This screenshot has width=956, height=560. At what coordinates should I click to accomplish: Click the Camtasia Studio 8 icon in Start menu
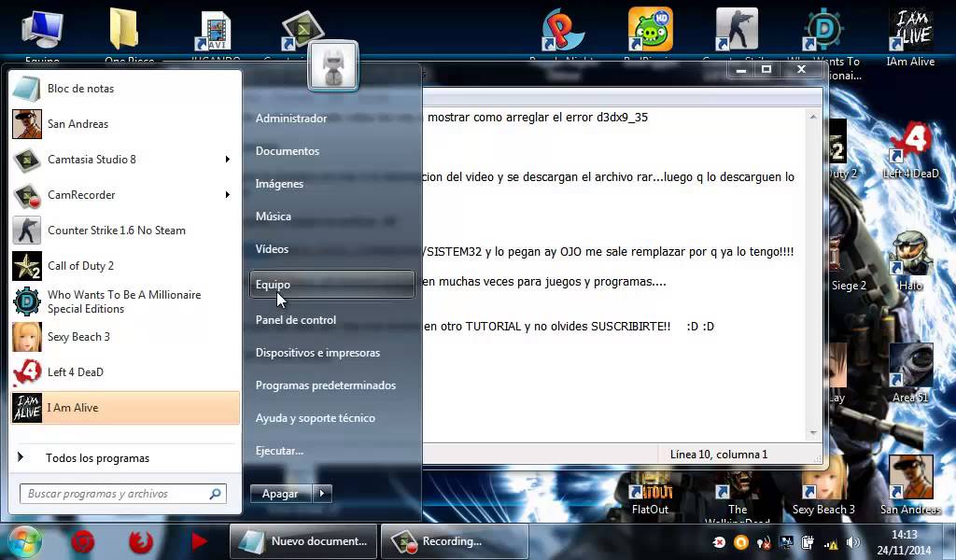(27, 160)
